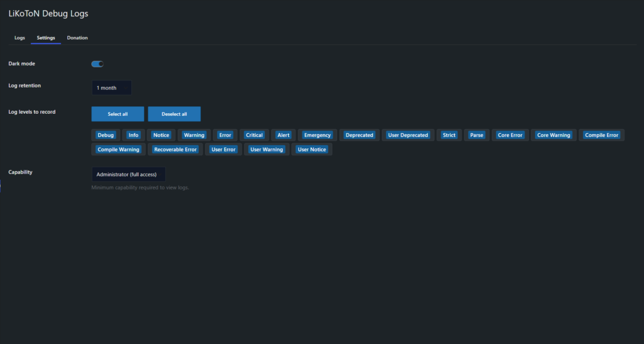Toggle the Strict log level
The width and height of the screenshot is (644, 344).
click(x=449, y=135)
